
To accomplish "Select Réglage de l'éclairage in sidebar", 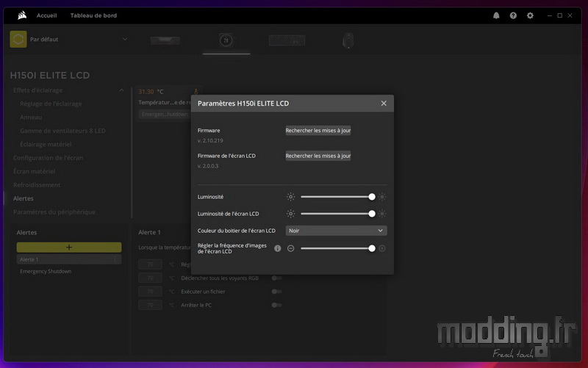I will coord(51,104).
